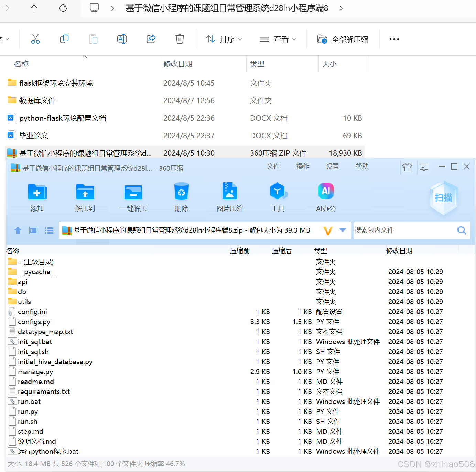Switch to list view icon in 360压缩
This screenshot has height=472, width=476.
click(x=49, y=230)
